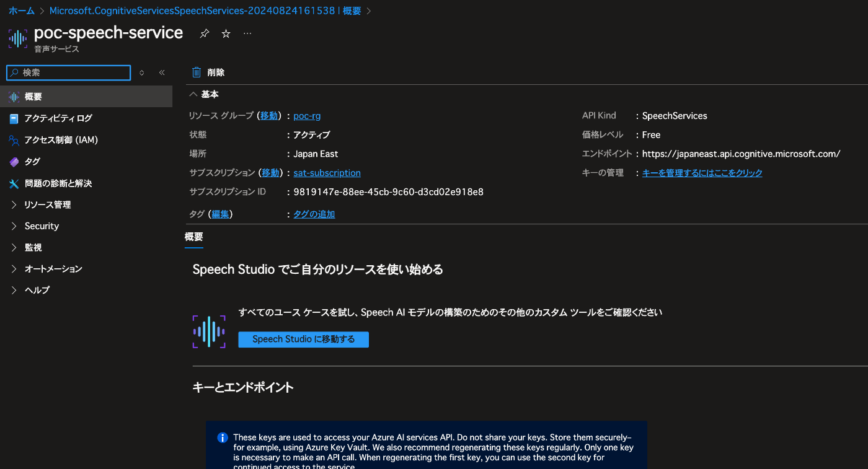Click the タグ tag icon in sidebar

tap(14, 162)
